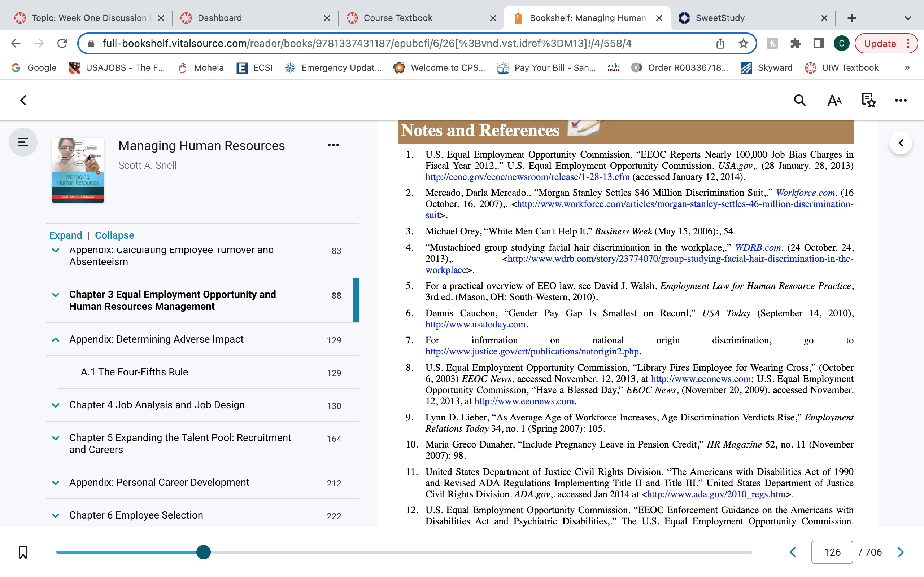This screenshot has height=577, width=924.
Task: Expand Chapter 6 Employee Selection chevron
Action: pos(56,516)
